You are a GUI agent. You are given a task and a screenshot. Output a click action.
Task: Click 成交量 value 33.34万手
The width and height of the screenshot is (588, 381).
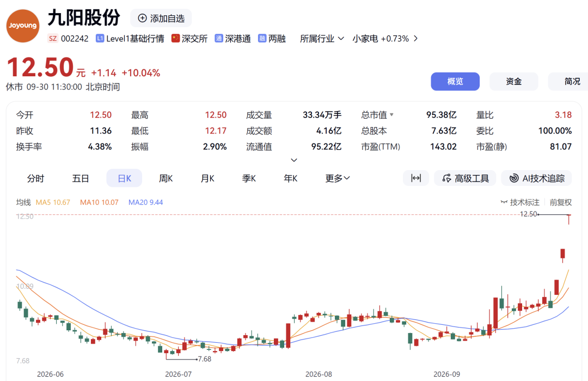[x=322, y=114]
